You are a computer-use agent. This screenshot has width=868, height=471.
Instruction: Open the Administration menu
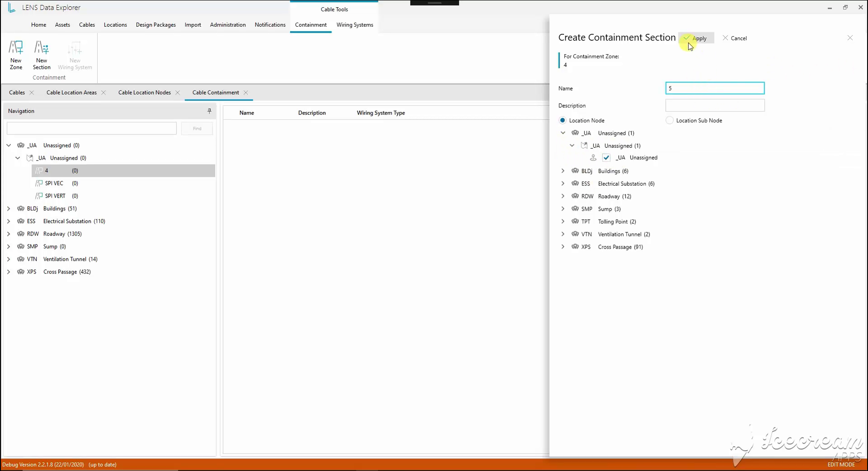(228, 25)
